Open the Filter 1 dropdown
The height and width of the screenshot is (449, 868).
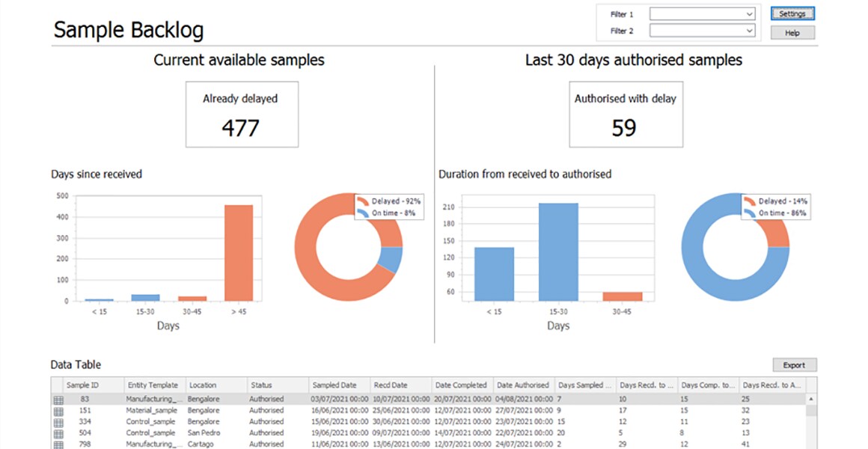tap(751, 13)
